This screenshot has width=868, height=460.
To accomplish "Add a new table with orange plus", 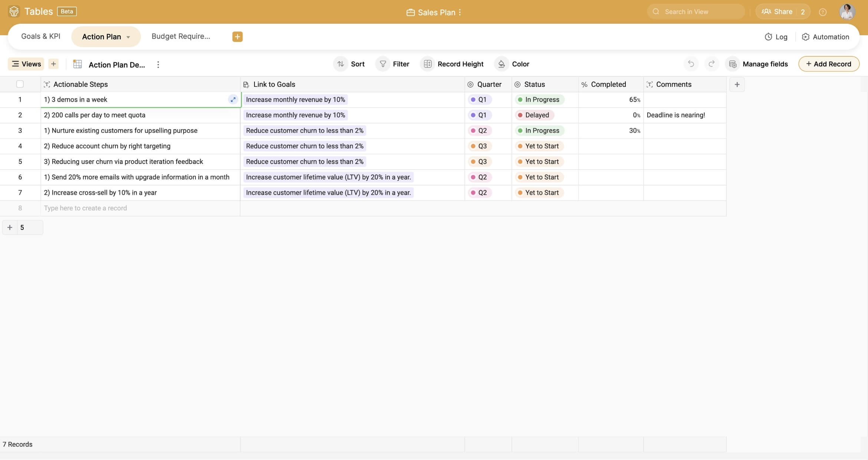I will (x=237, y=36).
